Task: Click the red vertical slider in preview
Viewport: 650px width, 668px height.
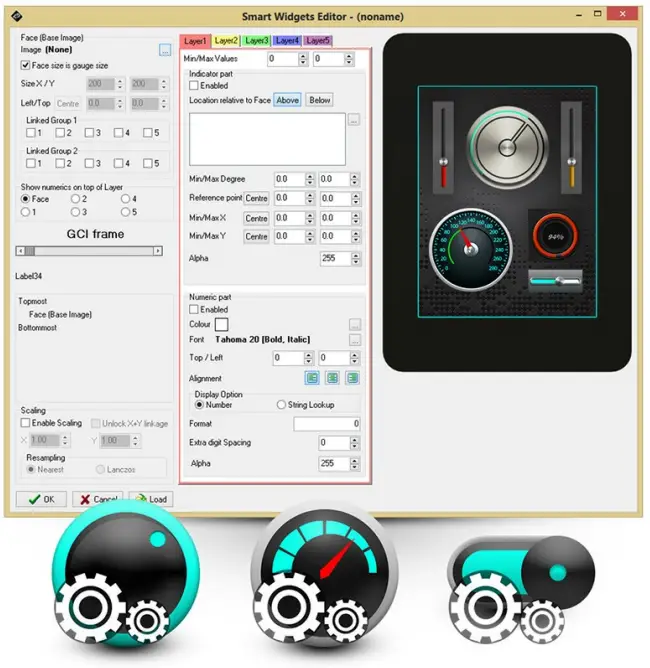Action: [443, 147]
